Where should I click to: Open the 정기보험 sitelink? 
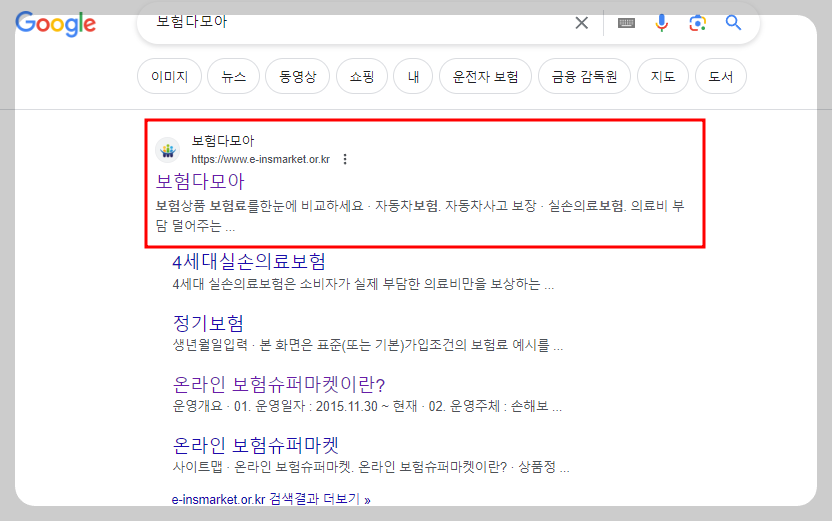coord(209,323)
